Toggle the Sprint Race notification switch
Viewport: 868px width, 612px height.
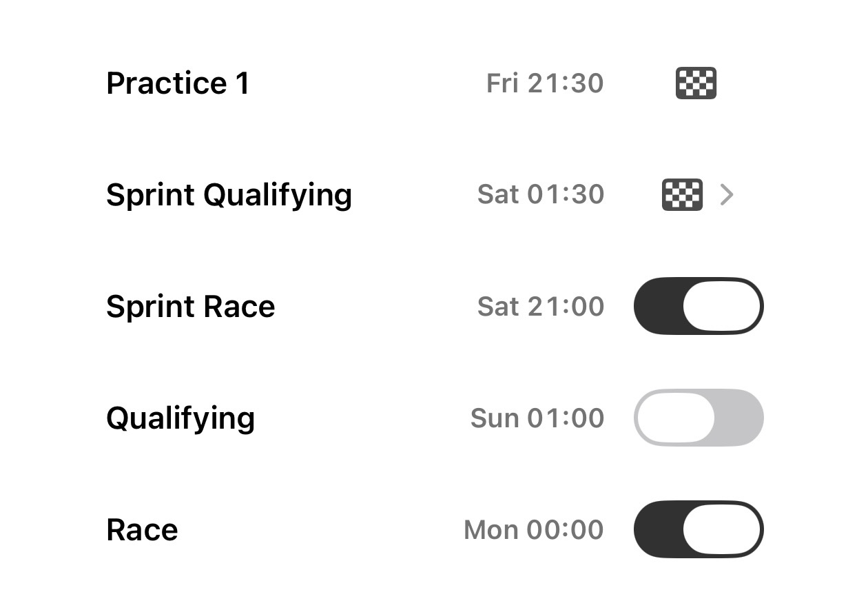click(x=699, y=306)
